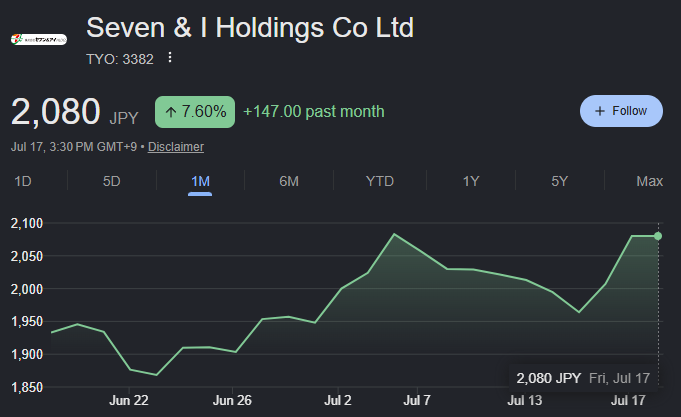Switch to the 1D range tab
This screenshot has height=417, width=681.
23,181
